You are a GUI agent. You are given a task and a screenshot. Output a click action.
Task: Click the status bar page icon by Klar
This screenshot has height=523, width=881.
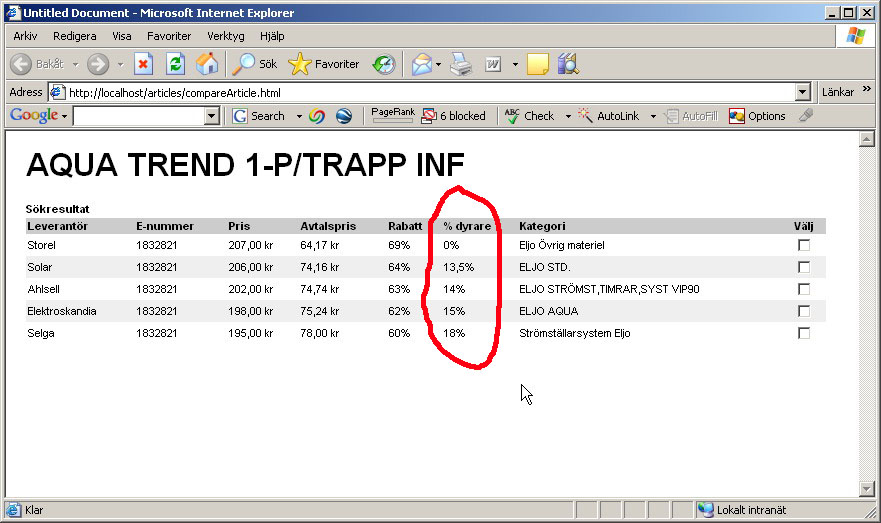(x=13, y=510)
